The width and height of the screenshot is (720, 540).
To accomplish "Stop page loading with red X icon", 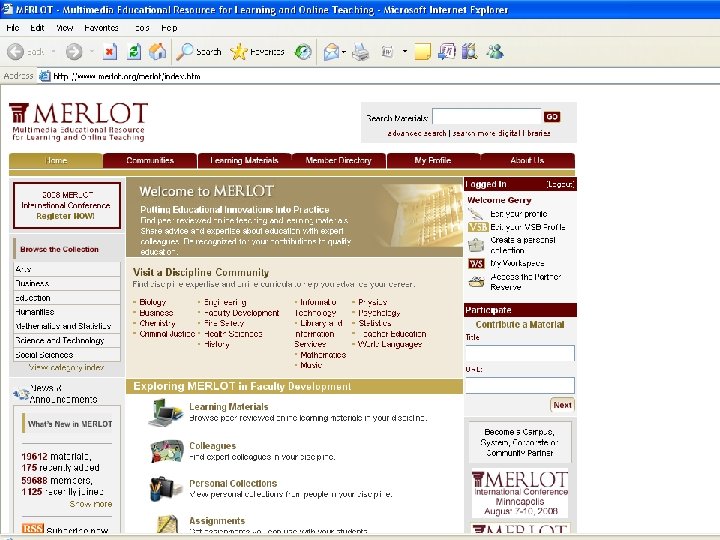I will (x=109, y=52).
